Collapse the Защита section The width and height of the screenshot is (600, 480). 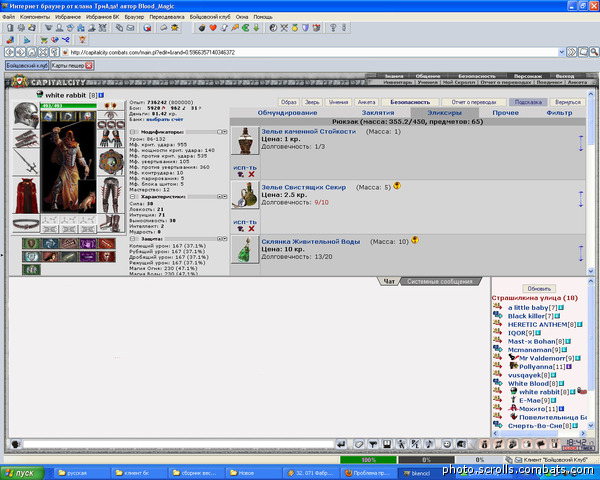(x=132, y=239)
